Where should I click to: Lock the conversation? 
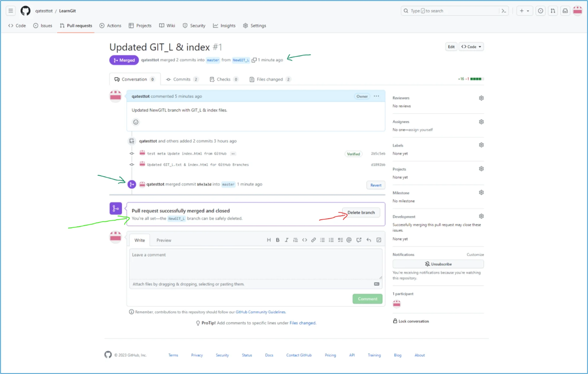tap(411, 321)
